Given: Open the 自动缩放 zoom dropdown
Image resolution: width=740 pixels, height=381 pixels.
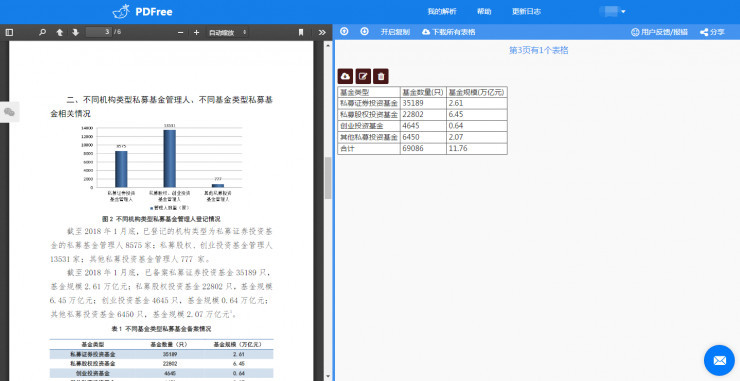Looking at the screenshot, I should tap(228, 33).
